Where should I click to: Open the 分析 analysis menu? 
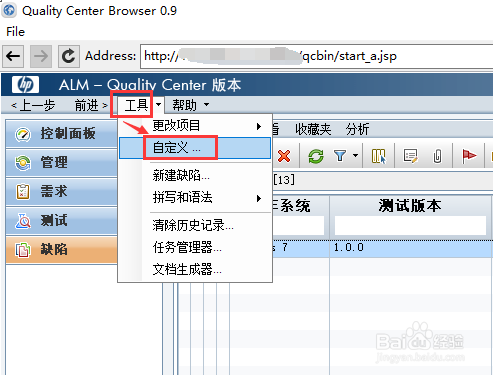tap(357, 129)
